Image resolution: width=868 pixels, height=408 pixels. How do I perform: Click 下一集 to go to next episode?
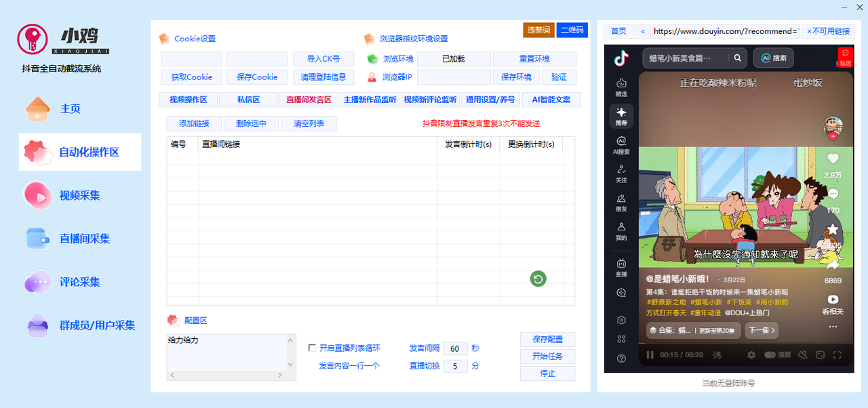point(761,331)
